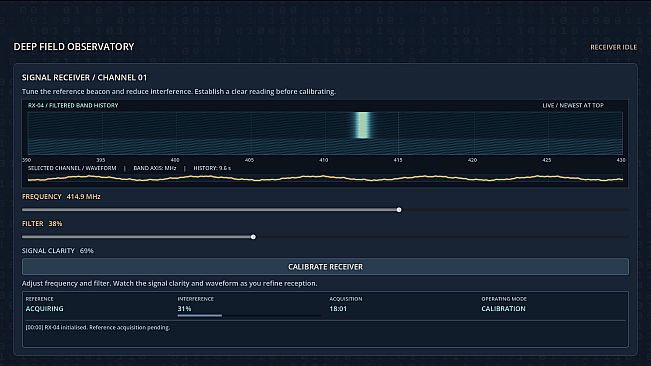The image size is (651, 366).
Task: Click the bright signal band in waterfall
Action: pos(362,125)
